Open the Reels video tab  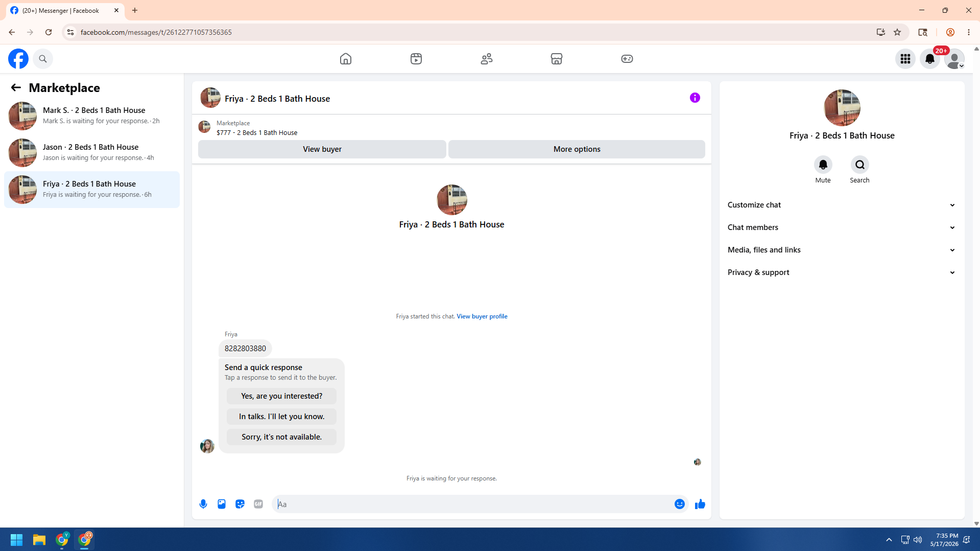[416, 59]
